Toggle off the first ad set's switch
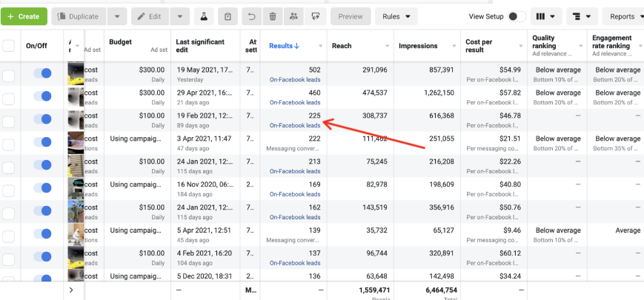This screenshot has width=644, height=300. [42, 74]
